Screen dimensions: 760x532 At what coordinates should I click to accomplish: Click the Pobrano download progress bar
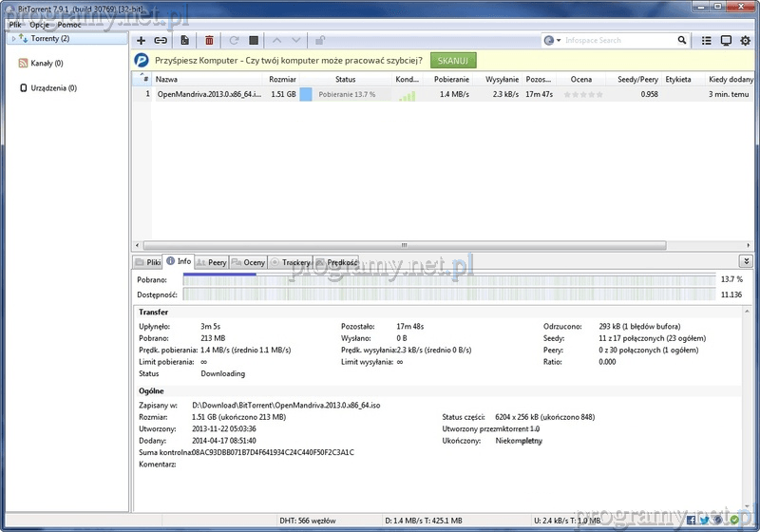point(448,279)
